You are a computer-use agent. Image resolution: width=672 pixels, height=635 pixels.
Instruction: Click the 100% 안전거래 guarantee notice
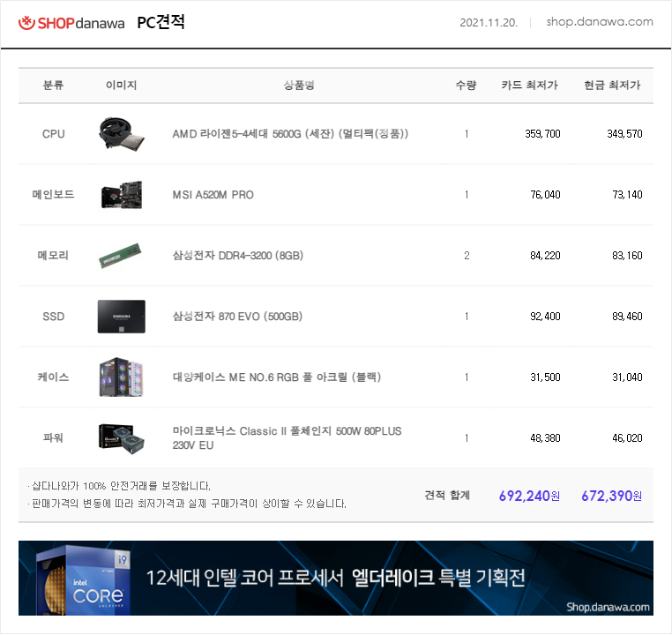pyautogui.click(x=121, y=486)
